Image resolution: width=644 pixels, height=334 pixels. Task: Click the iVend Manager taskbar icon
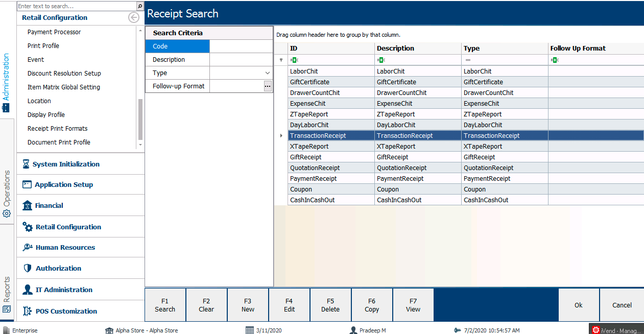point(595,330)
